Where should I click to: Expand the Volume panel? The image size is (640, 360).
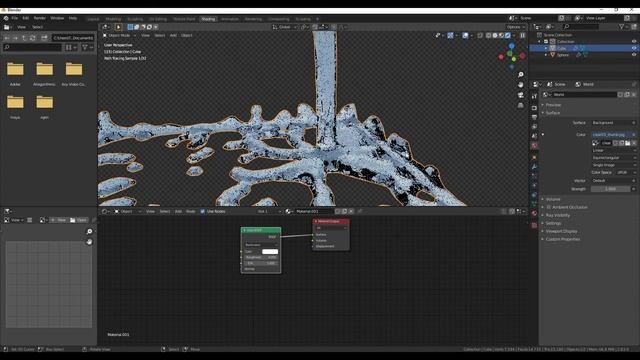click(x=553, y=199)
